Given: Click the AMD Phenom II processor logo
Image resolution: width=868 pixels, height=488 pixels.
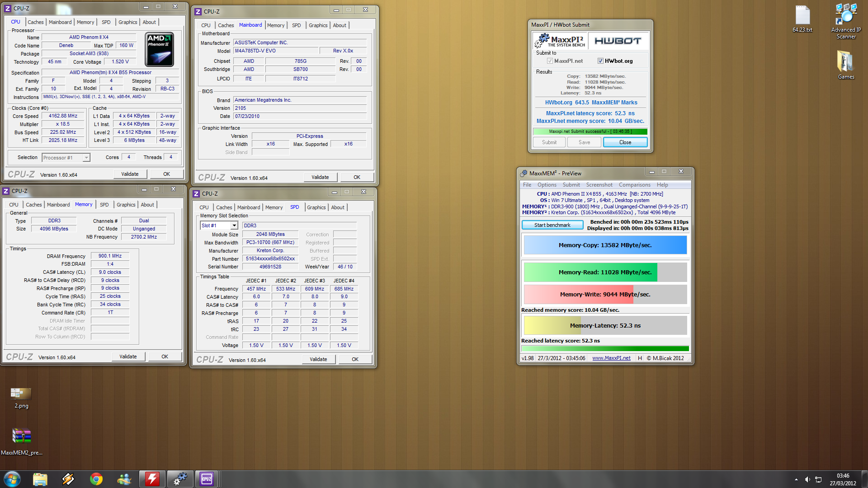Looking at the screenshot, I should pos(160,50).
